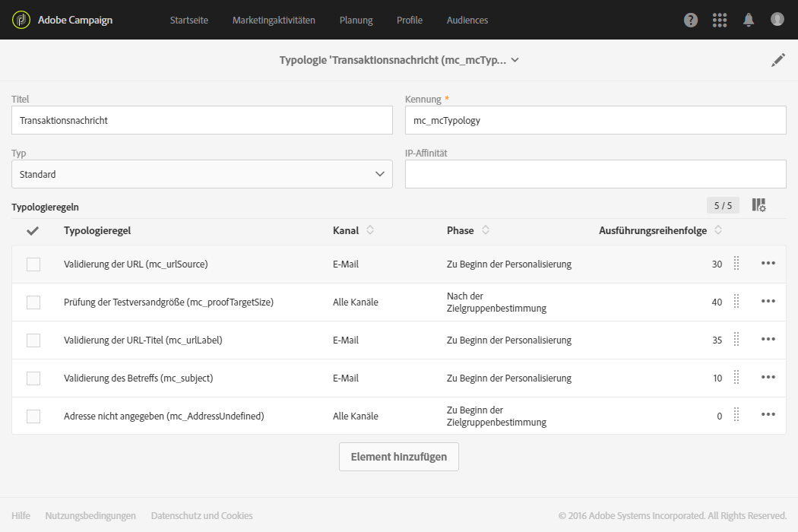The image size is (798, 532).
Task: Check the box for Validierung der URL-Titel
Action: point(33,340)
